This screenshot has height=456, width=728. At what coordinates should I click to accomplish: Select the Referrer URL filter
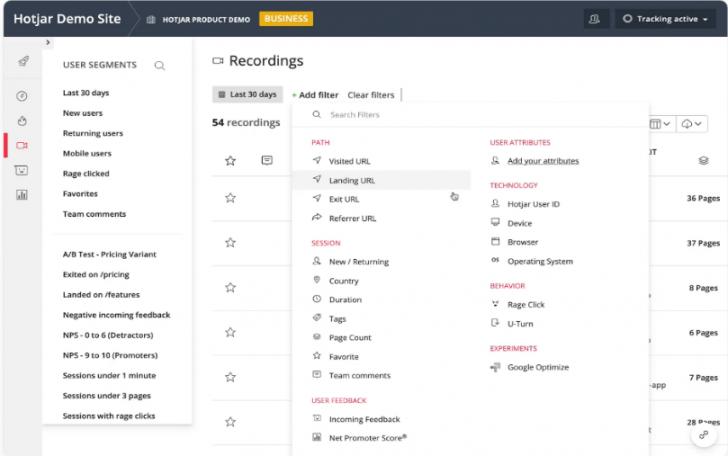click(x=352, y=218)
